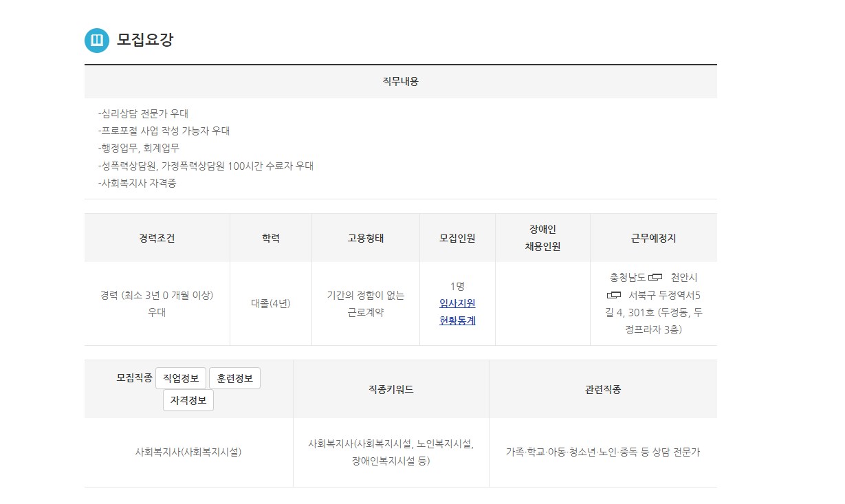The width and height of the screenshot is (845, 504).
Task: Click the 경력조건 column header
Action: [x=157, y=238]
